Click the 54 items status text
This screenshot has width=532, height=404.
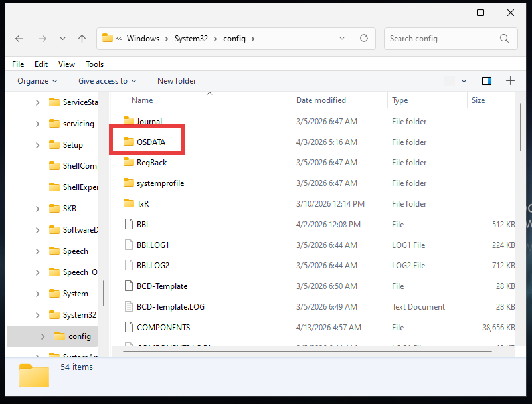[x=76, y=367]
